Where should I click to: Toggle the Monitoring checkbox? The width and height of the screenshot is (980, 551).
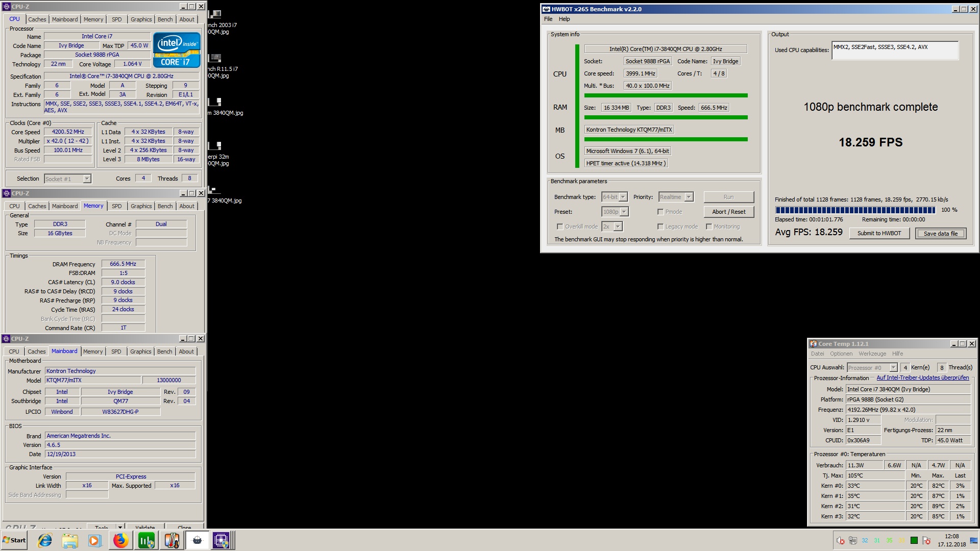point(709,227)
